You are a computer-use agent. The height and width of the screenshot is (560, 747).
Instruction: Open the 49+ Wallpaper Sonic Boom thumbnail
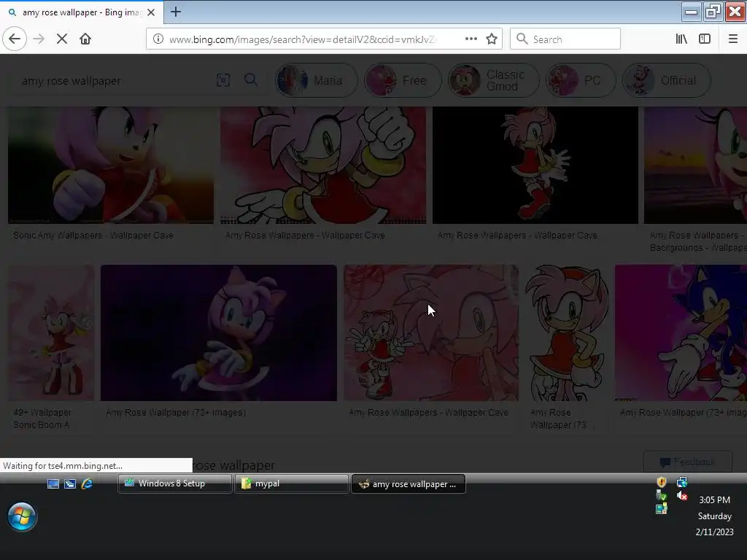[x=51, y=332]
